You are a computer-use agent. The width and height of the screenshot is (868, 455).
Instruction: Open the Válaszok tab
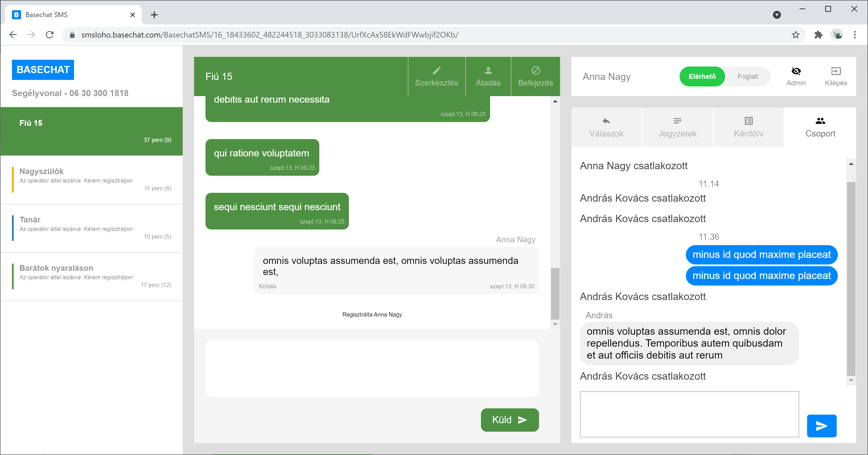pos(606,127)
